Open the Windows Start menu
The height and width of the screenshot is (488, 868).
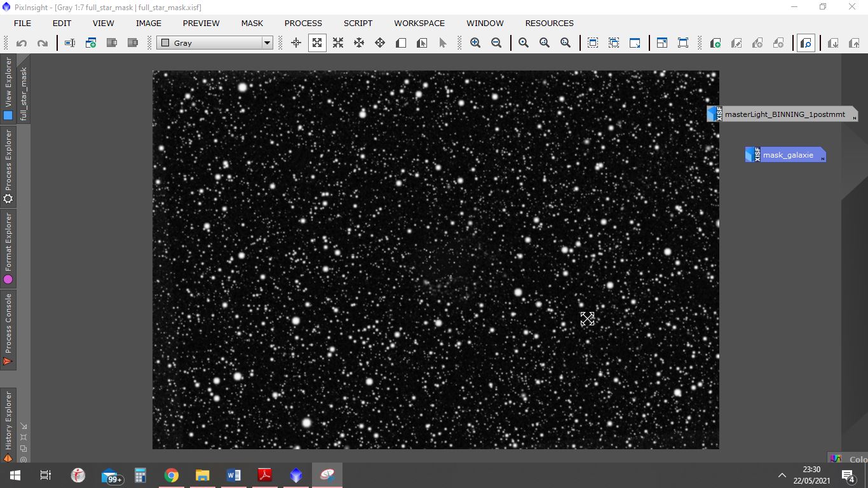tap(15, 475)
